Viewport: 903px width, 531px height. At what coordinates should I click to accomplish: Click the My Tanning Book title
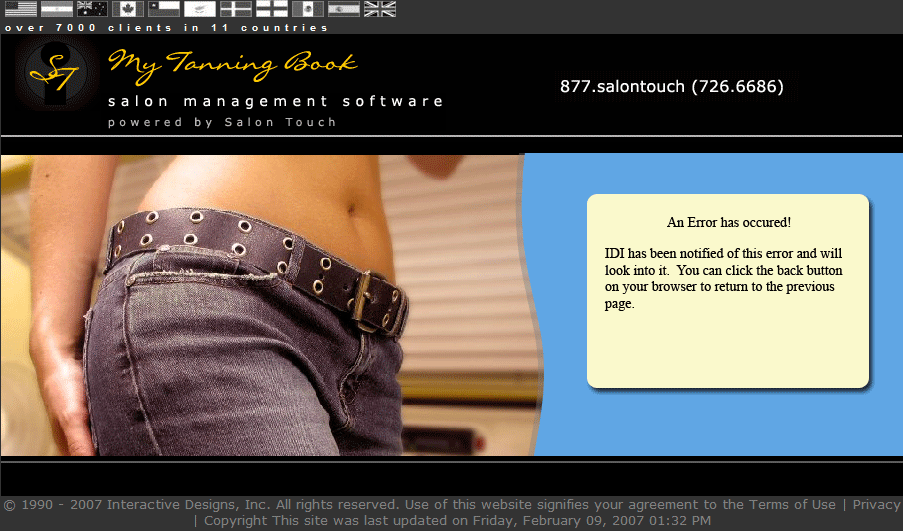233,65
